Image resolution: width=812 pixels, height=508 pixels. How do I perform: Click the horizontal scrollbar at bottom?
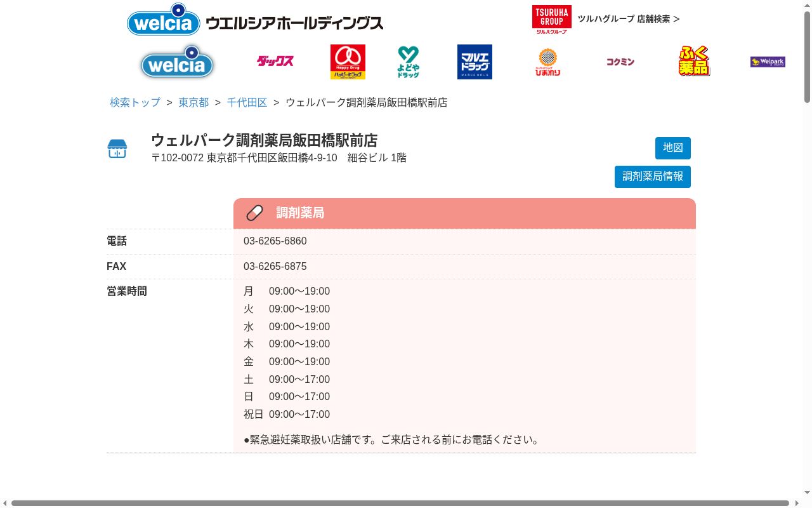(x=400, y=504)
